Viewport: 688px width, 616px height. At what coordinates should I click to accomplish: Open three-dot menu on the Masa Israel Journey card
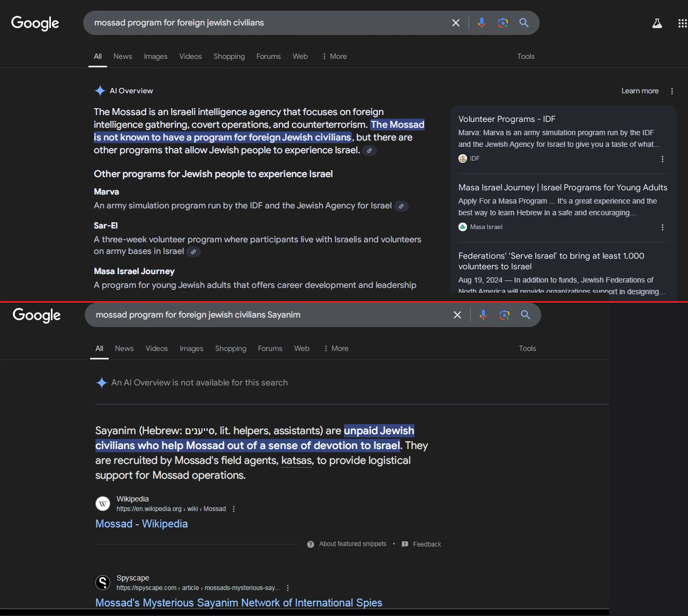[x=663, y=227]
